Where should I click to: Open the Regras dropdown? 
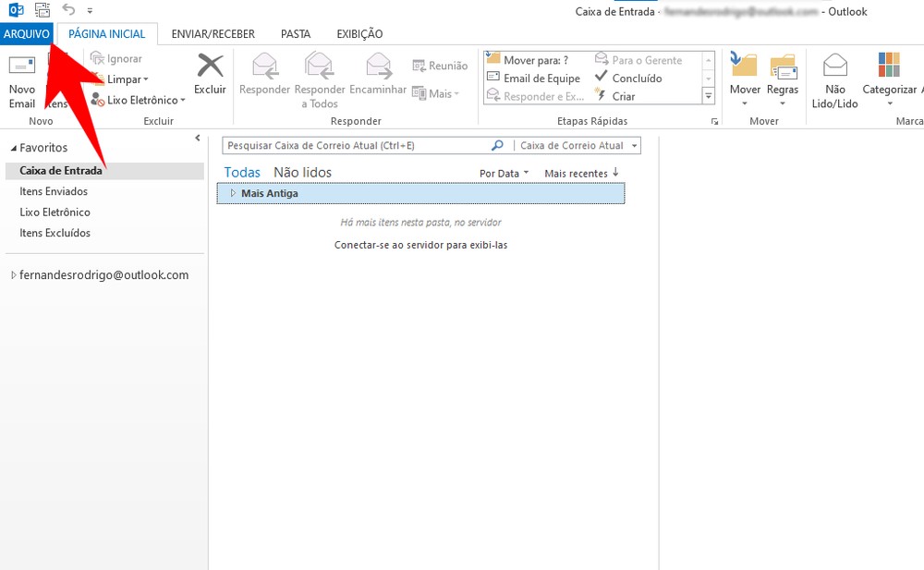[783, 79]
